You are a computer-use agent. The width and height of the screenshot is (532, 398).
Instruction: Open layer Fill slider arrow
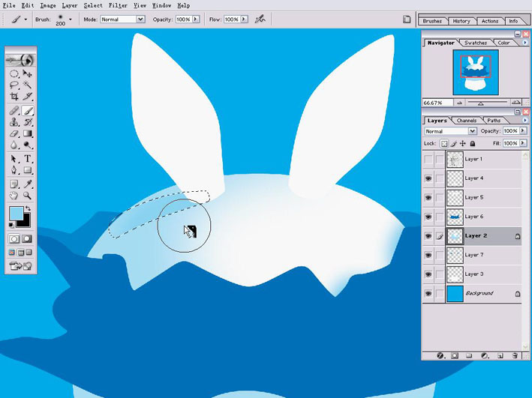523,143
